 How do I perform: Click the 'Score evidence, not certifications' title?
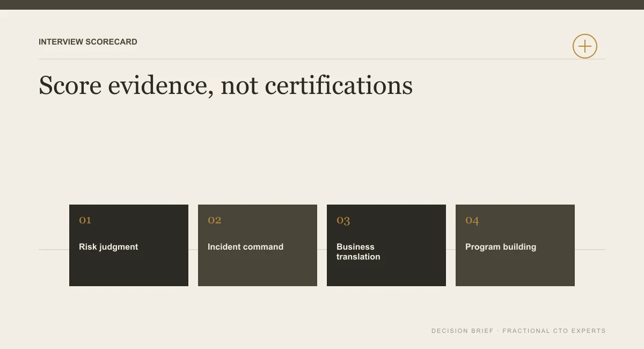click(x=225, y=85)
